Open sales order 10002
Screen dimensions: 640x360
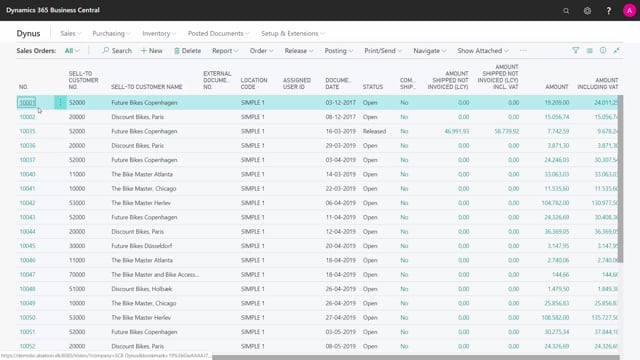(x=27, y=117)
